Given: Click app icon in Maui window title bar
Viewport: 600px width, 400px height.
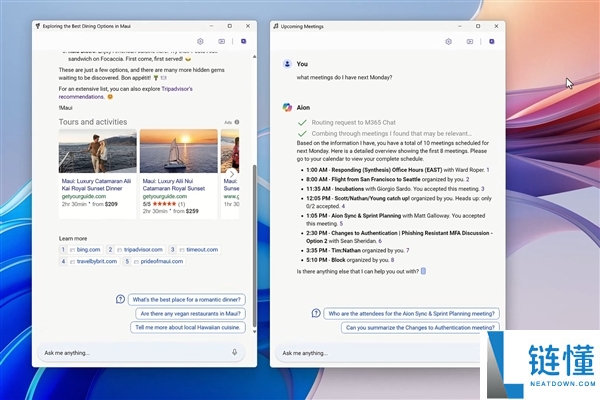Looking at the screenshot, I should (x=38, y=26).
